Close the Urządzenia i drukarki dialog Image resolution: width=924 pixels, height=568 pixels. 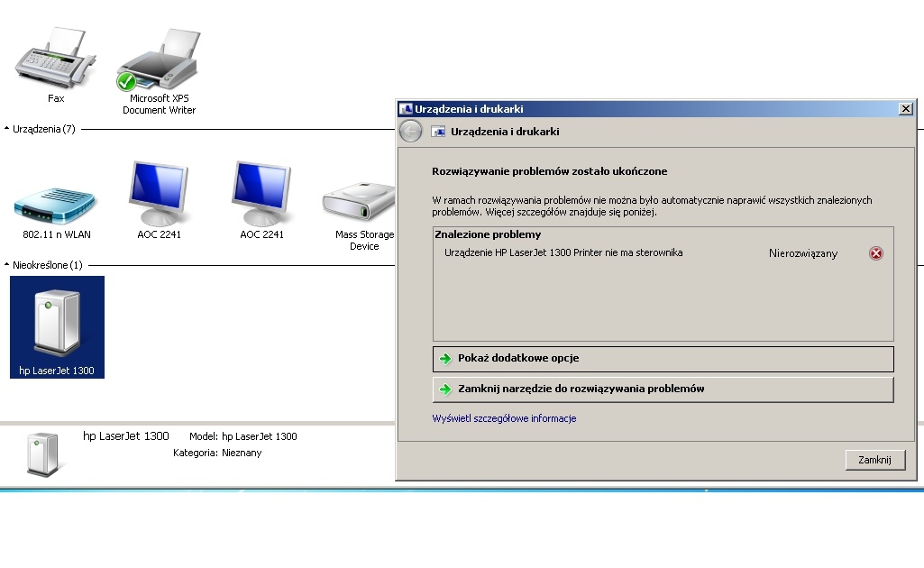pos(906,109)
